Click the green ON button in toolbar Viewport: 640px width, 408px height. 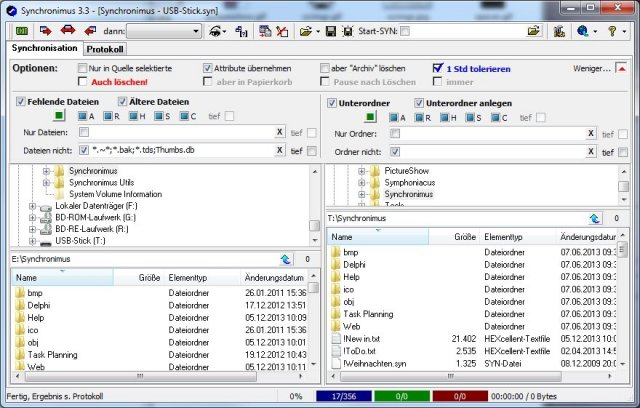tap(21, 31)
